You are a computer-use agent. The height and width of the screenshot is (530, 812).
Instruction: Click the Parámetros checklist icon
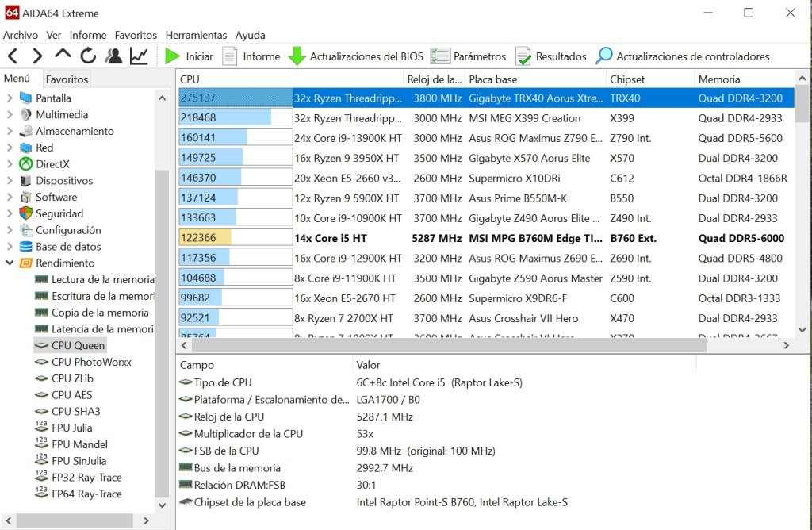440,56
